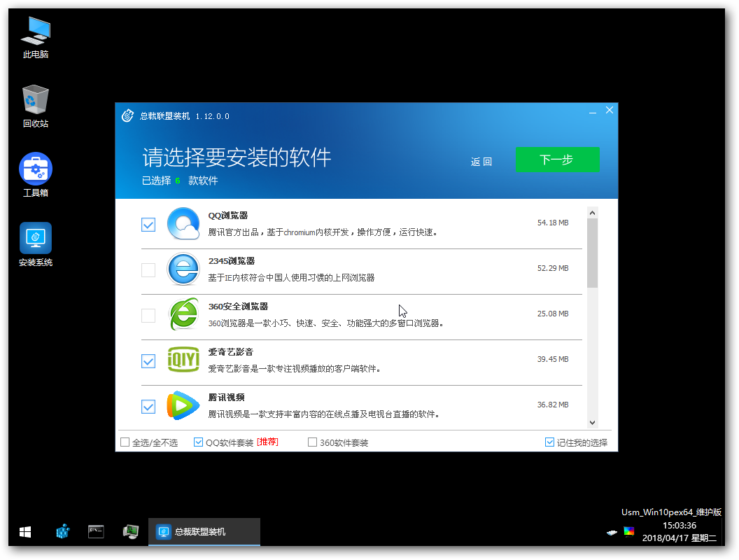Click the color display tray icon
739x560 pixels.
pyautogui.click(x=628, y=532)
